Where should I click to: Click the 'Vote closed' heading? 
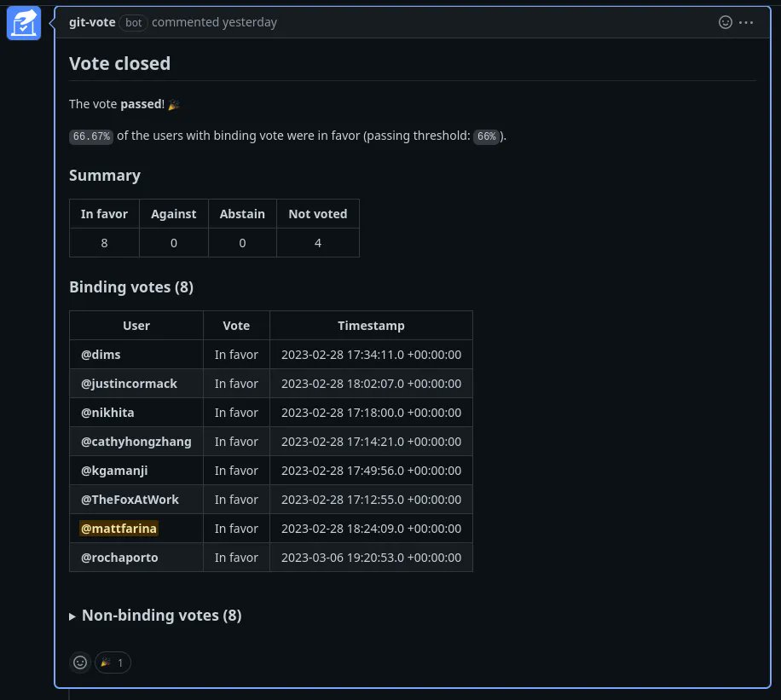(x=119, y=64)
